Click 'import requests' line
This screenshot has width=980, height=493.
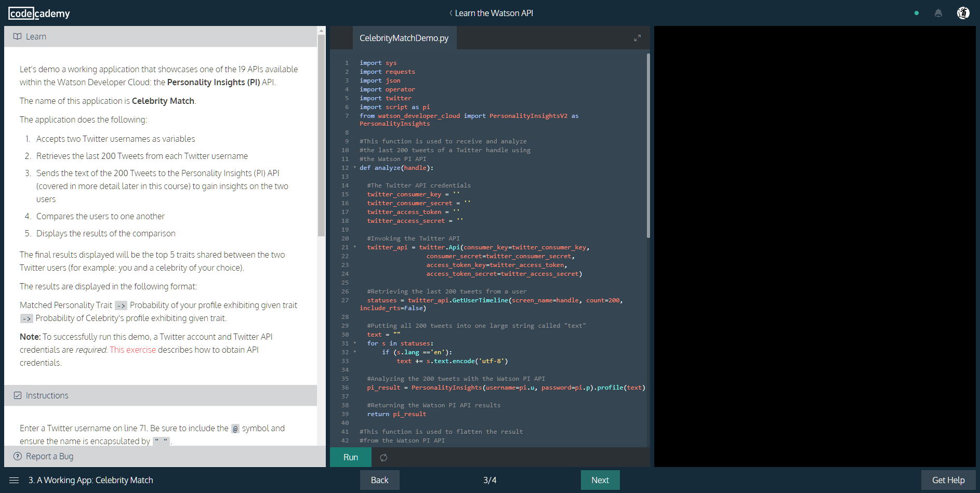coord(387,72)
